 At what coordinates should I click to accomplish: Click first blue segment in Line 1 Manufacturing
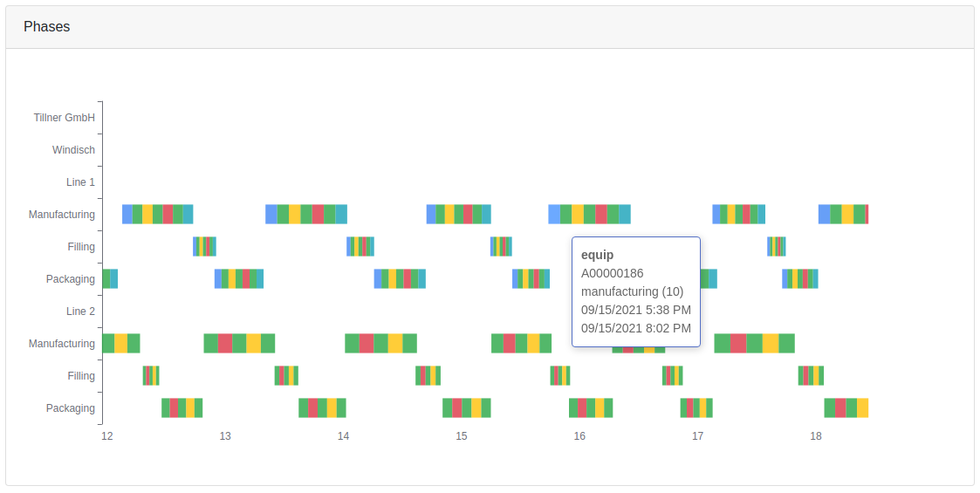(x=127, y=214)
